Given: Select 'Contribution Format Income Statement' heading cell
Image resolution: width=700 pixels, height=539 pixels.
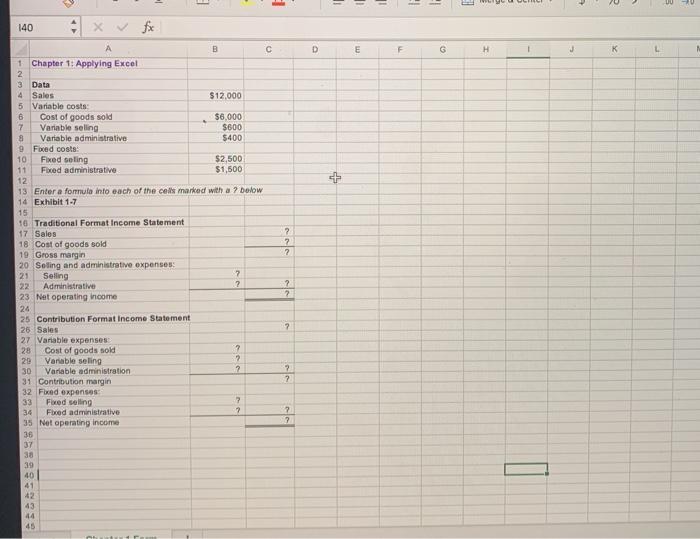Looking at the screenshot, I should [x=112, y=318].
